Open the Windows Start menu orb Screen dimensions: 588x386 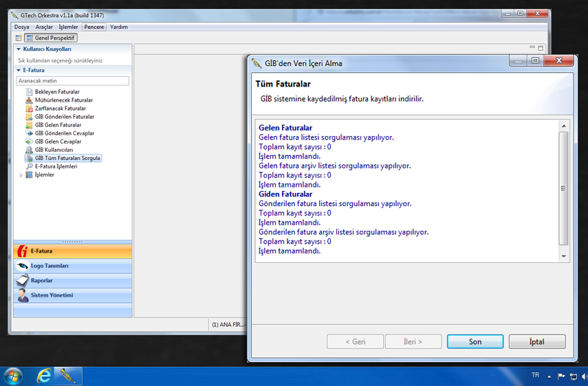coord(12,376)
